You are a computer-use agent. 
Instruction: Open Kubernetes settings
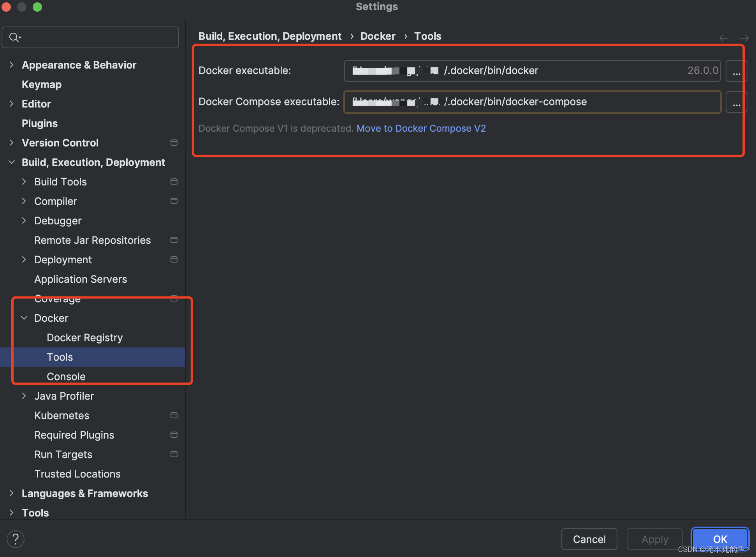pos(62,415)
